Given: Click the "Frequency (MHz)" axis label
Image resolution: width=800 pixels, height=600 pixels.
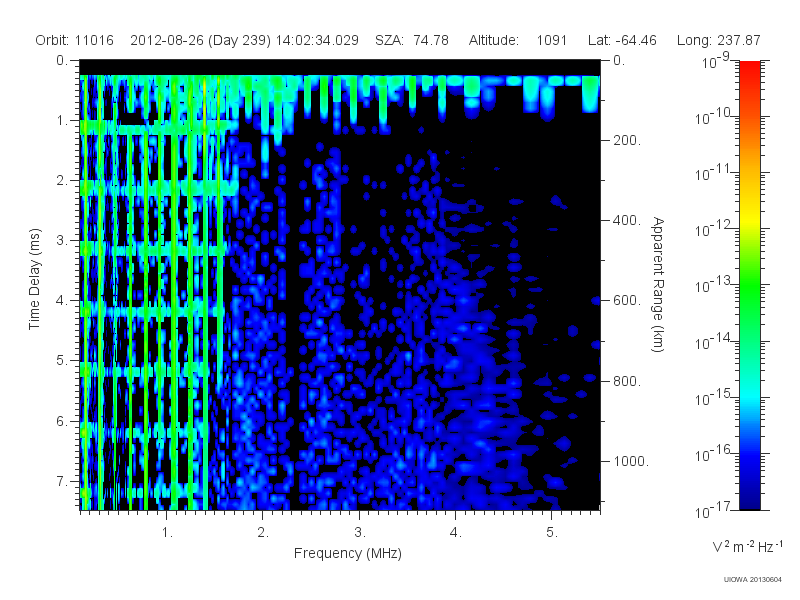Looking at the screenshot, I should (347, 553).
